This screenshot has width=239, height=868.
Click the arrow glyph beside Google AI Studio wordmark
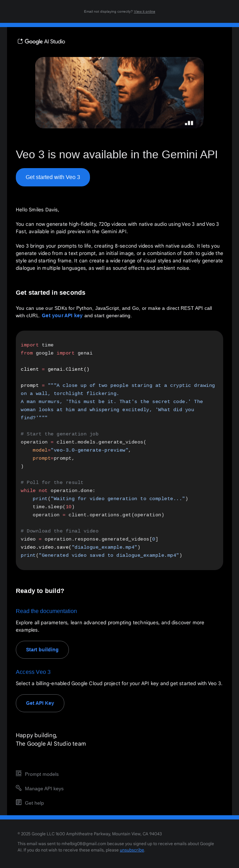[x=20, y=41]
